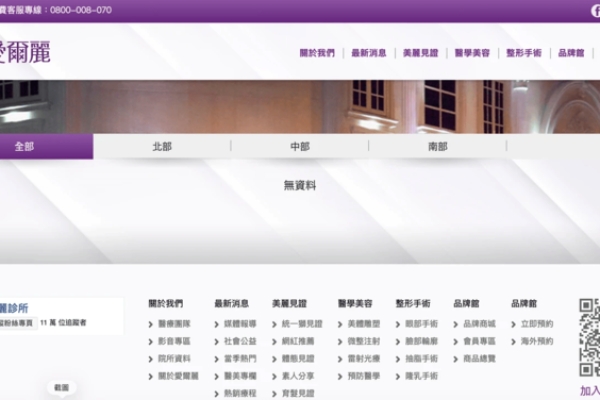Open the 美體雕塑 footer link
Image resolution: width=600 pixels, height=400 pixels.
tap(364, 324)
